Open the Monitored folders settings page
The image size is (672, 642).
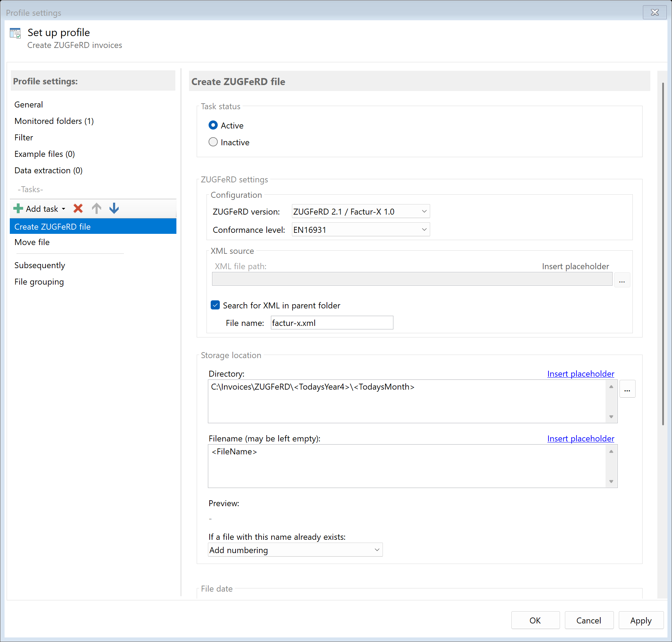click(x=54, y=121)
